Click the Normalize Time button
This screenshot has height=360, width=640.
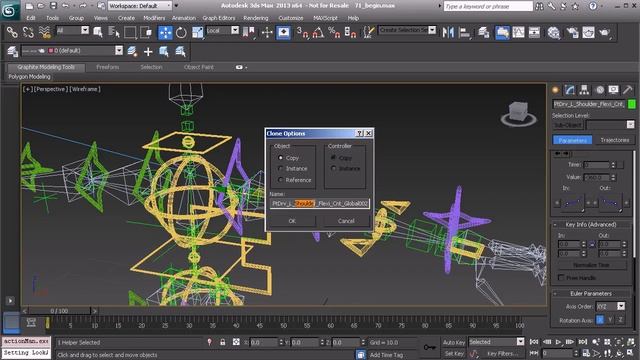coord(591,265)
